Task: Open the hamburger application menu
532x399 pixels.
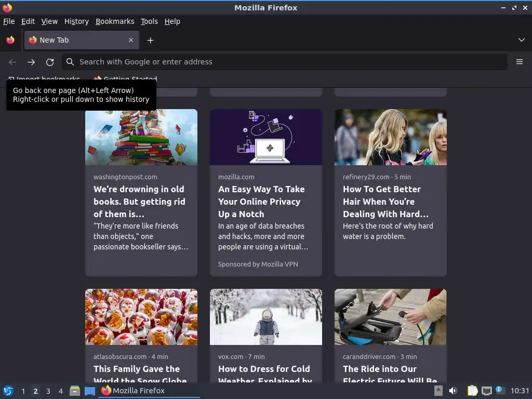Action: (519, 62)
